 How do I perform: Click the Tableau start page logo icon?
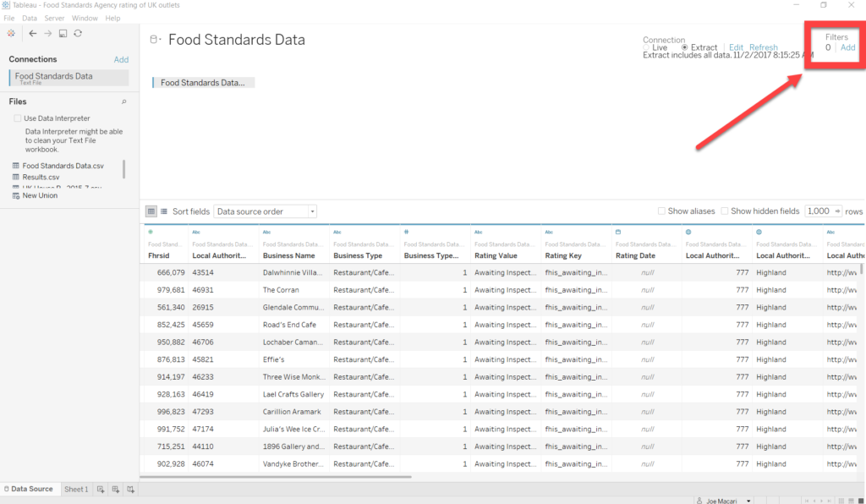click(x=11, y=33)
